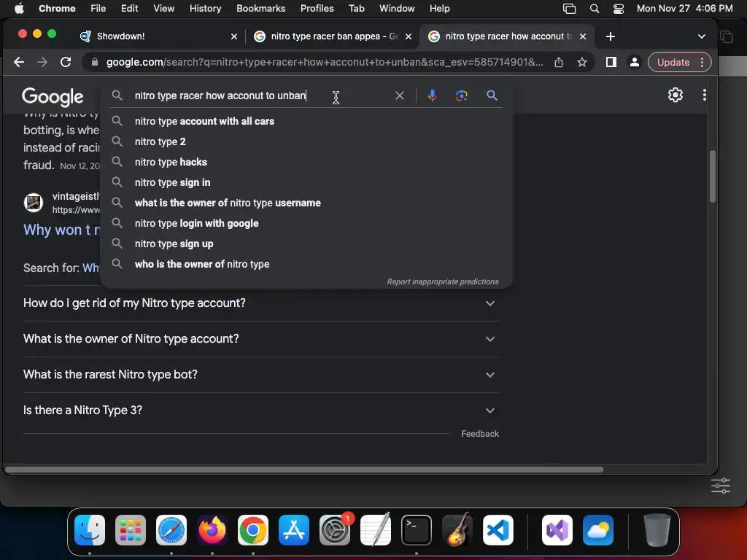This screenshot has height=560, width=747.
Task: Click the Chrome forward arrow button
Action: (x=42, y=62)
